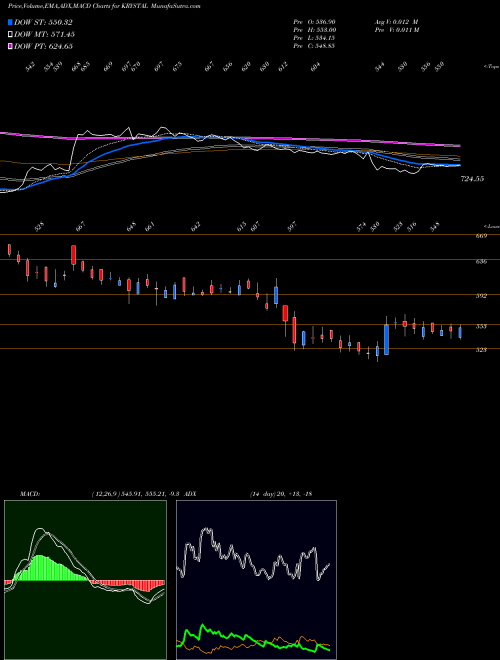The width and height of the screenshot is (500, 660).
Task: Select the 'DOW PT: 624.65' legend text
Action: tap(43, 46)
